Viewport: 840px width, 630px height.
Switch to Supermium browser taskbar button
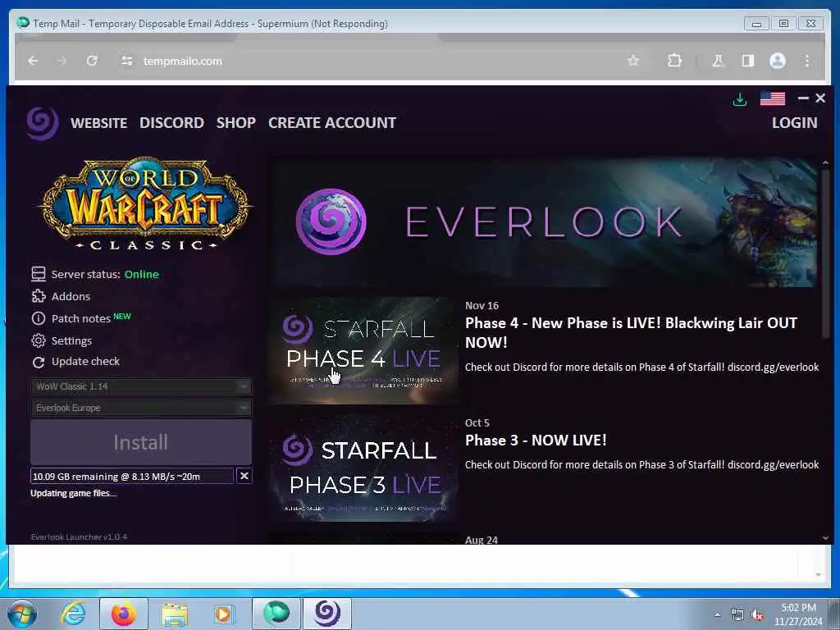(x=276, y=614)
